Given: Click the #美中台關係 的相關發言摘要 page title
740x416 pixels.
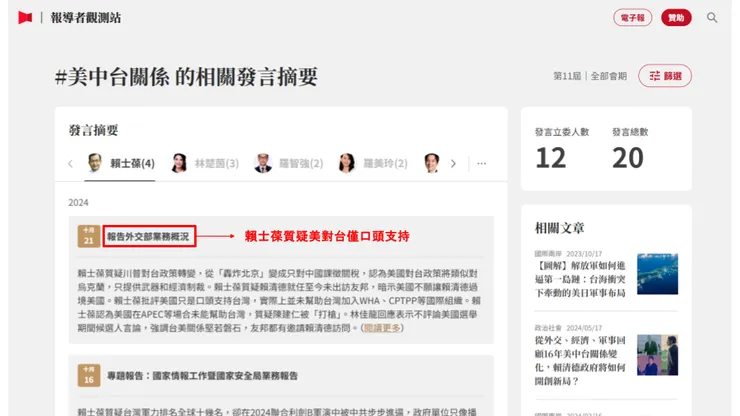Looking at the screenshot, I should pyautogui.click(x=186, y=76).
